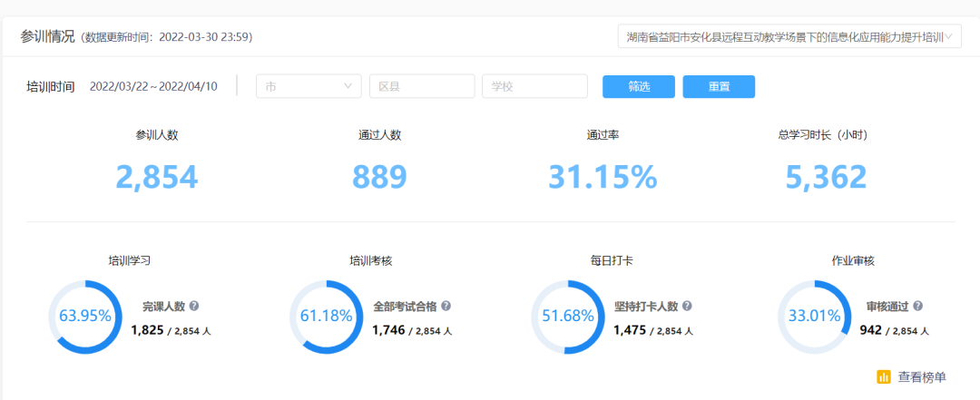Image resolution: width=980 pixels, height=400 pixels.
Task: Click the 63.95% training study progress ring
Action: pyautogui.click(x=84, y=317)
